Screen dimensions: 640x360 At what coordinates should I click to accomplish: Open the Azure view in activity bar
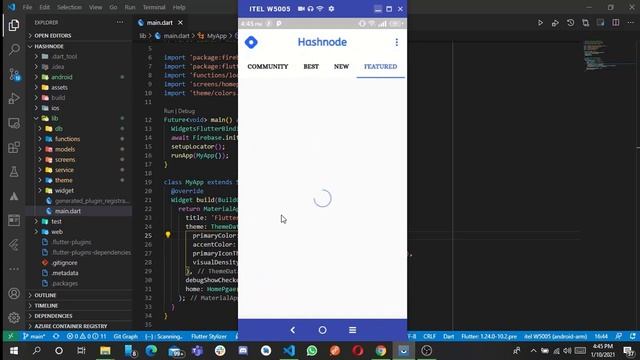pos(14,196)
